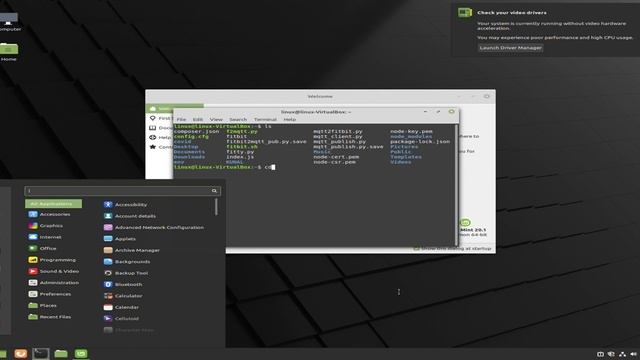Click the applications list scrollbar
The image size is (640, 360).
point(216,207)
